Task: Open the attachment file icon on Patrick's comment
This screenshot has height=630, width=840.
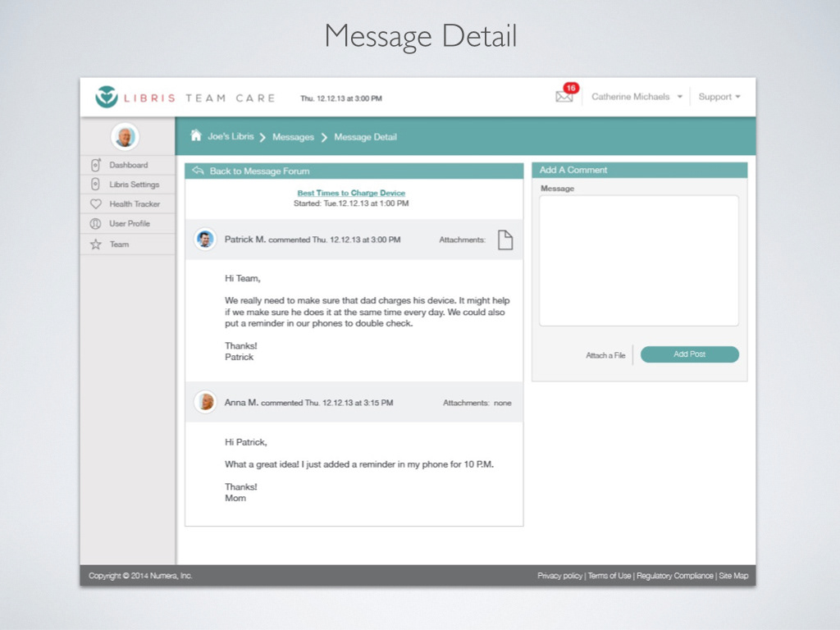Action: 505,240
